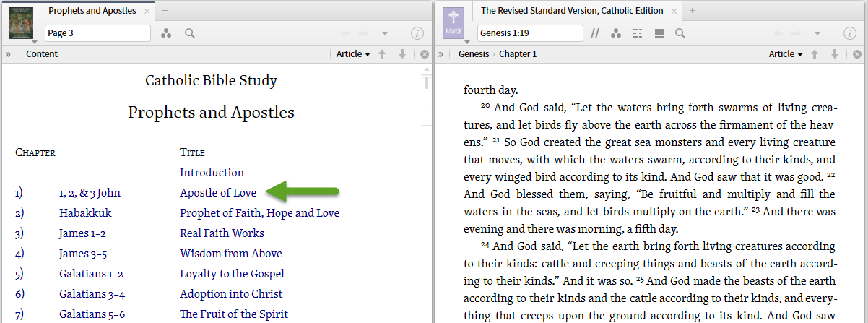Image resolution: width=868 pixels, height=323 pixels.
Task: Go to next article in RSVCE panel
Action: [x=835, y=54]
